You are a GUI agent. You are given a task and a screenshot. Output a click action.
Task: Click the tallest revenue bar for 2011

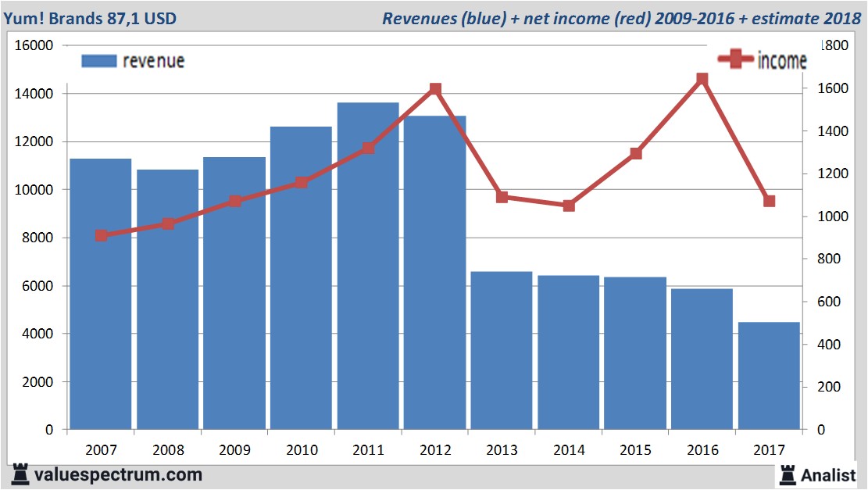[x=368, y=266]
